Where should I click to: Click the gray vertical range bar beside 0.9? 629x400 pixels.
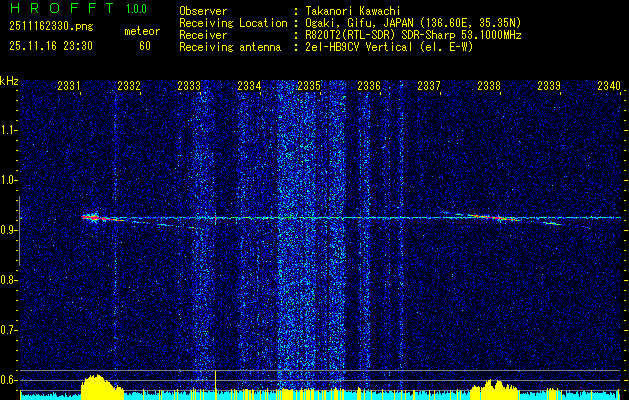tap(19, 231)
